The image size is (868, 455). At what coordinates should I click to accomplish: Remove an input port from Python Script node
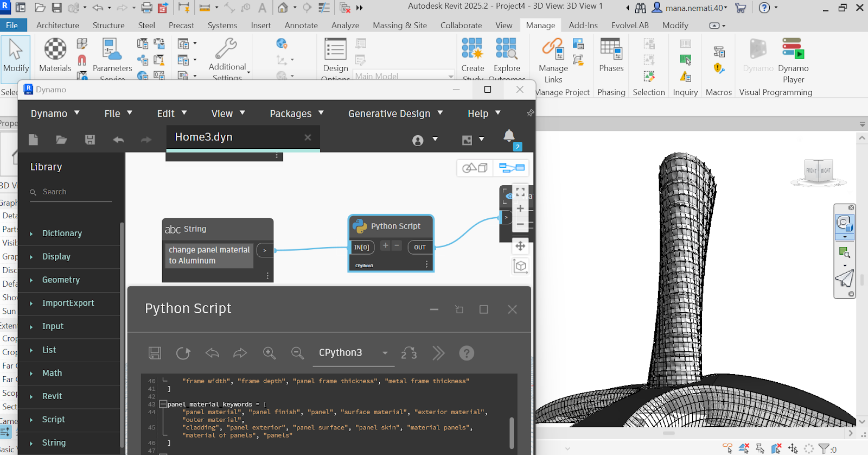click(397, 245)
